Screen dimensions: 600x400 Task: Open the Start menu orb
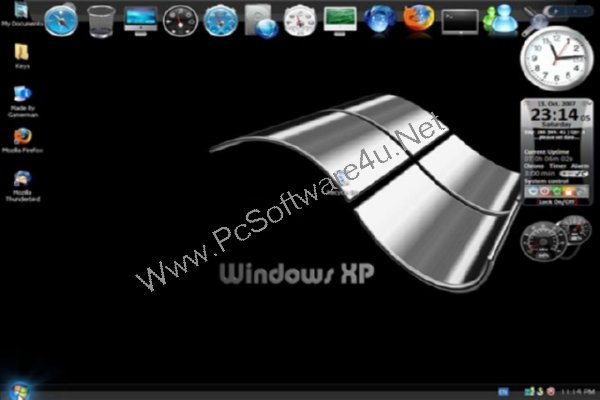point(19,390)
